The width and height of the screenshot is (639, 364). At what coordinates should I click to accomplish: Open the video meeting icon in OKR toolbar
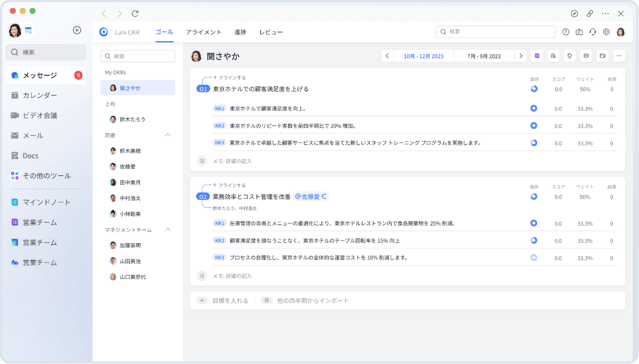(x=602, y=56)
